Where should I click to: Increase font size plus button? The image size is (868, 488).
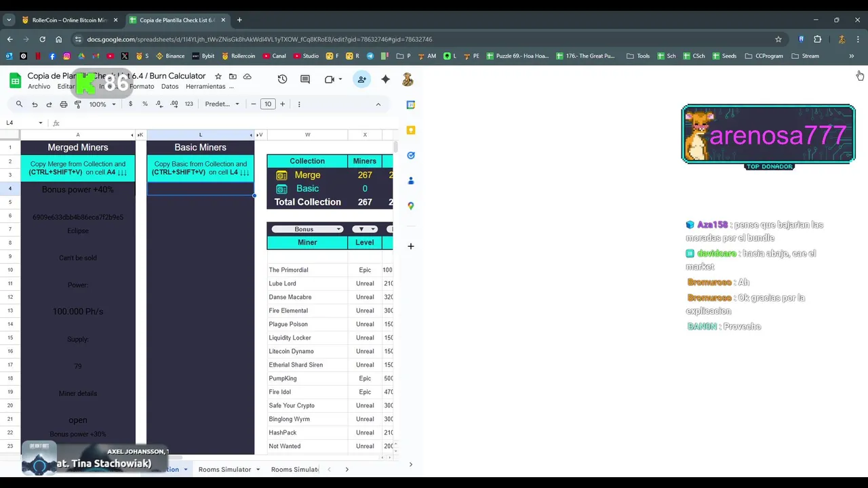click(283, 104)
